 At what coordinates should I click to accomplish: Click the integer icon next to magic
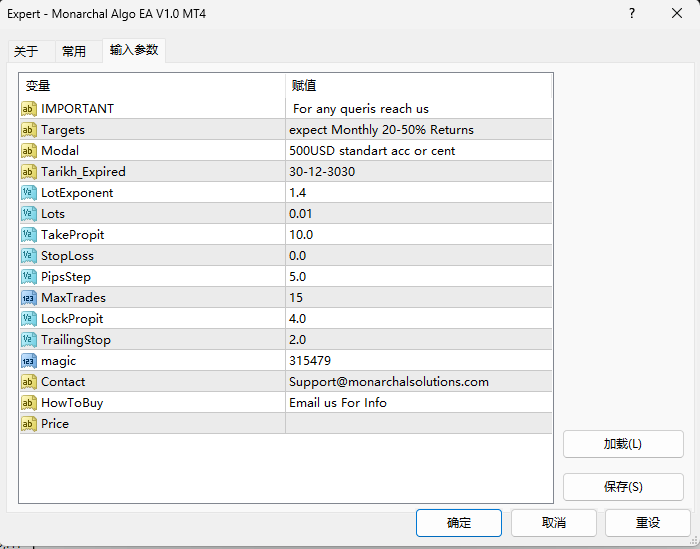point(29,360)
